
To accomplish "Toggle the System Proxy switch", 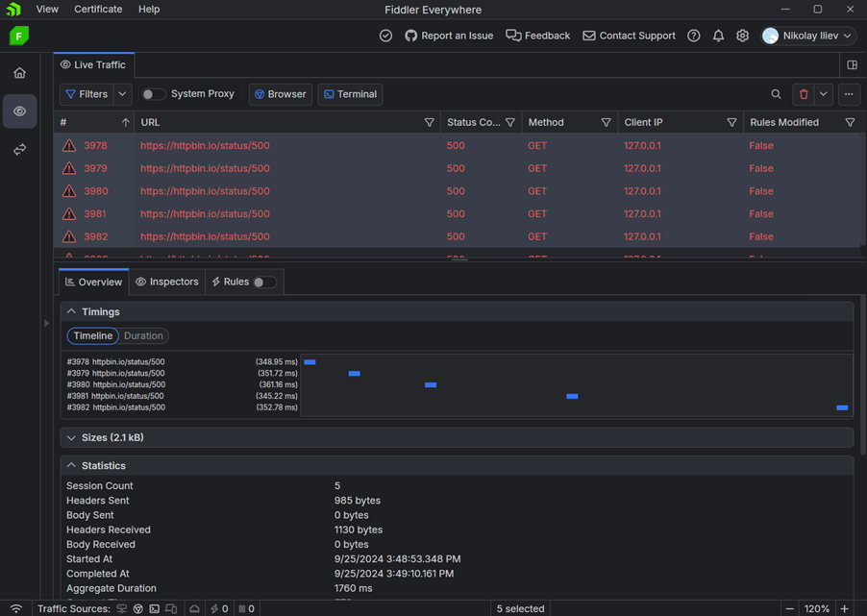I will [154, 94].
